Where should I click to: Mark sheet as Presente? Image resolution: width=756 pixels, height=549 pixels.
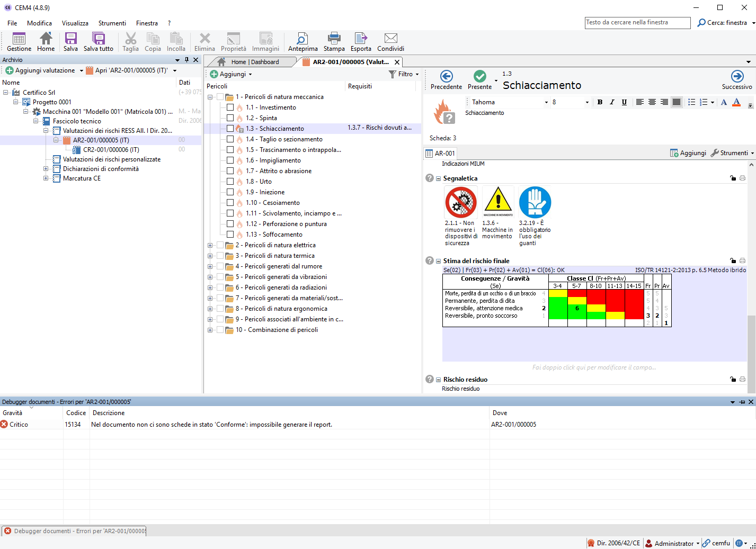[479, 80]
